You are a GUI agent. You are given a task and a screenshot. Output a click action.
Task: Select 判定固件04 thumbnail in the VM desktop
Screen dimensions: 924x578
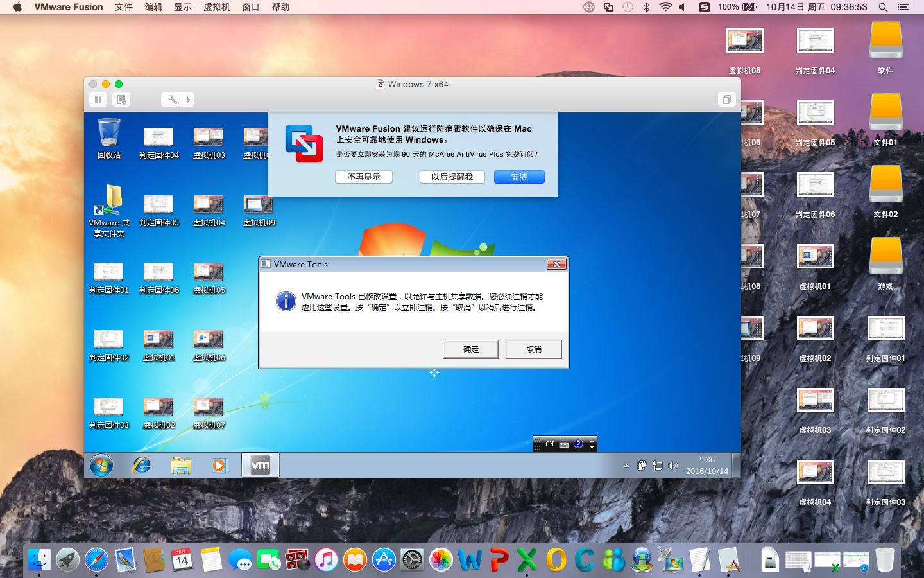tap(158, 143)
